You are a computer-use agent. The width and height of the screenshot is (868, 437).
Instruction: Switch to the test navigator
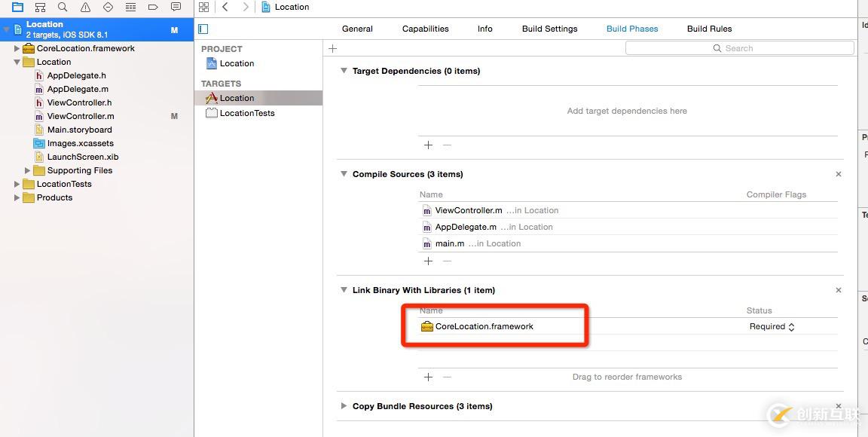tap(108, 7)
